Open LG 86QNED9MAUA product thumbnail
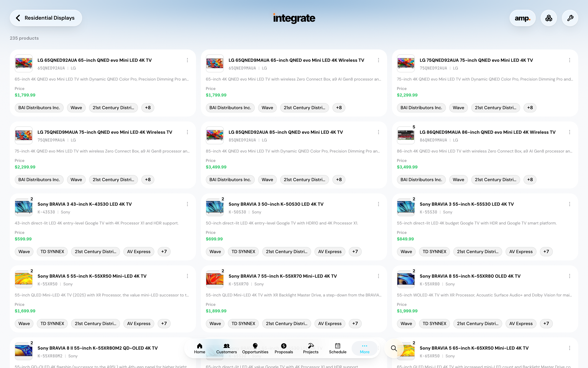This screenshot has width=588, height=368. (x=406, y=135)
